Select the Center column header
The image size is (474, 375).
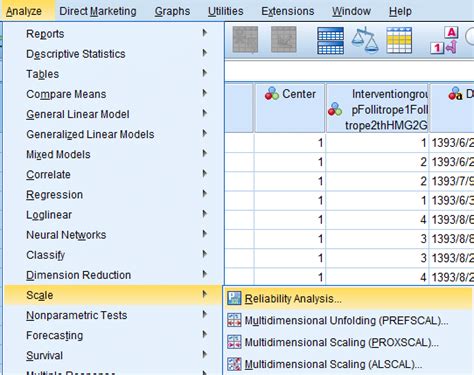[x=290, y=108]
